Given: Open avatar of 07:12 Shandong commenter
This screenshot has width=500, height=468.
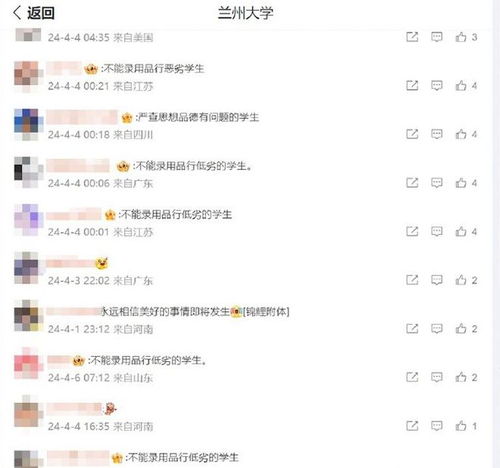Looking at the screenshot, I should pos(28,364).
